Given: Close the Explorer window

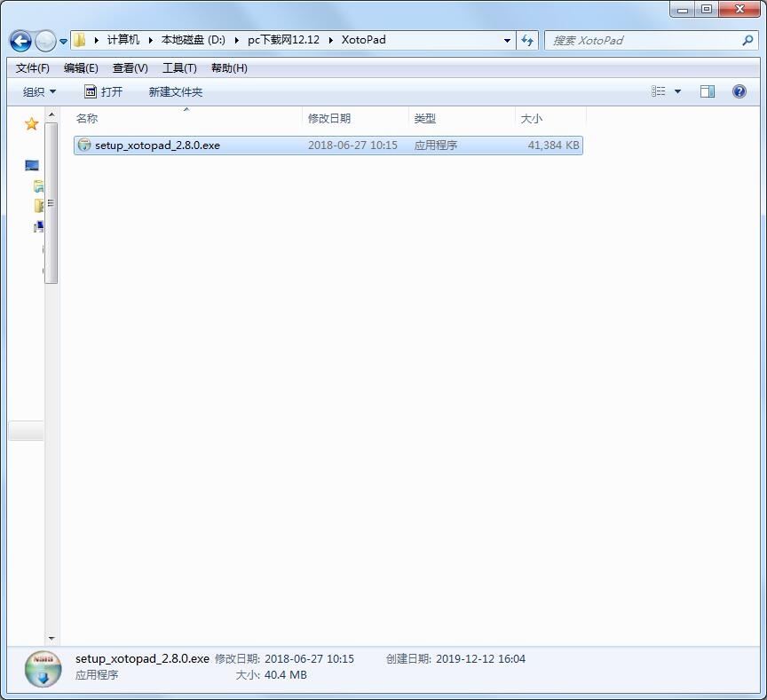Looking at the screenshot, I should (739, 9).
